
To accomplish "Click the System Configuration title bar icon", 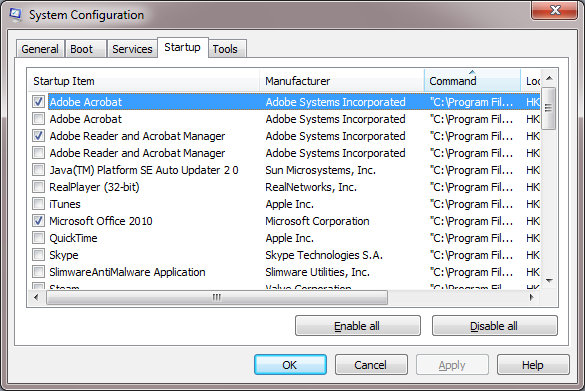I will [x=15, y=15].
